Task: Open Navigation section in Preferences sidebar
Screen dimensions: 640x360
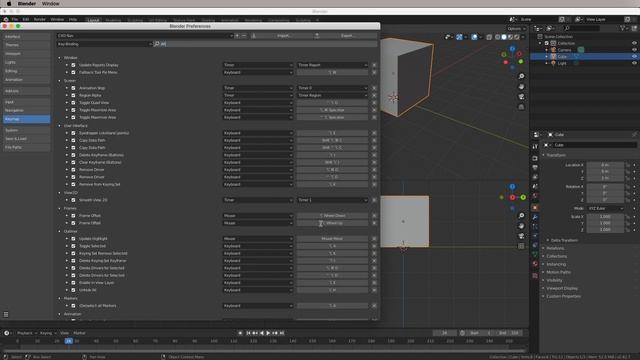Action: point(27,111)
